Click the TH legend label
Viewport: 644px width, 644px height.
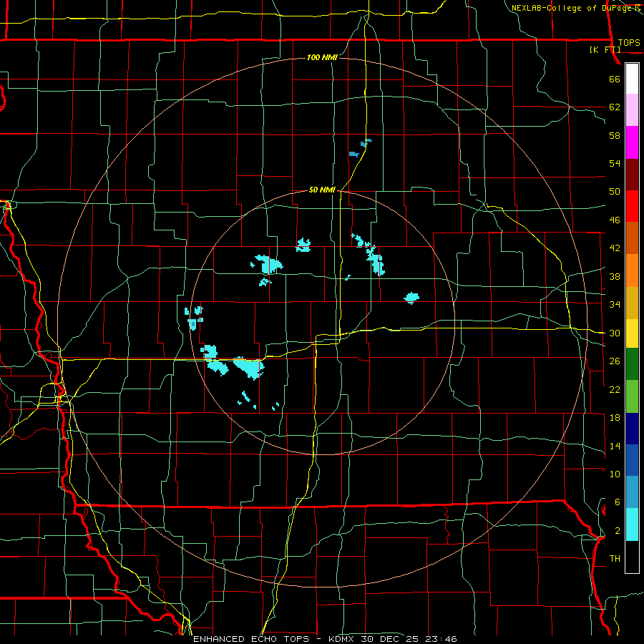pyautogui.click(x=615, y=558)
